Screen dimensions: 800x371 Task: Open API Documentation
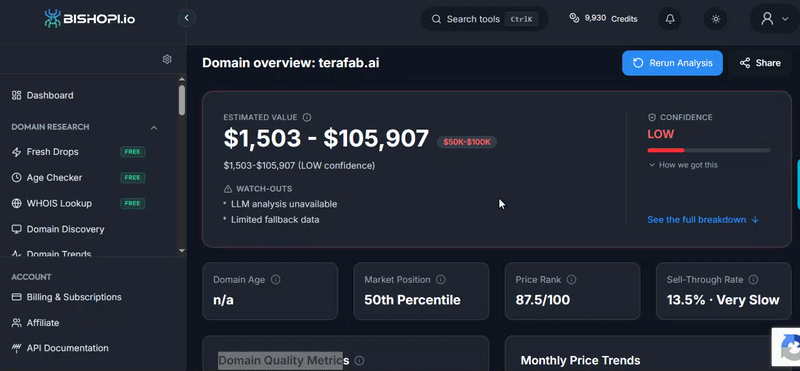pyautogui.click(x=67, y=348)
